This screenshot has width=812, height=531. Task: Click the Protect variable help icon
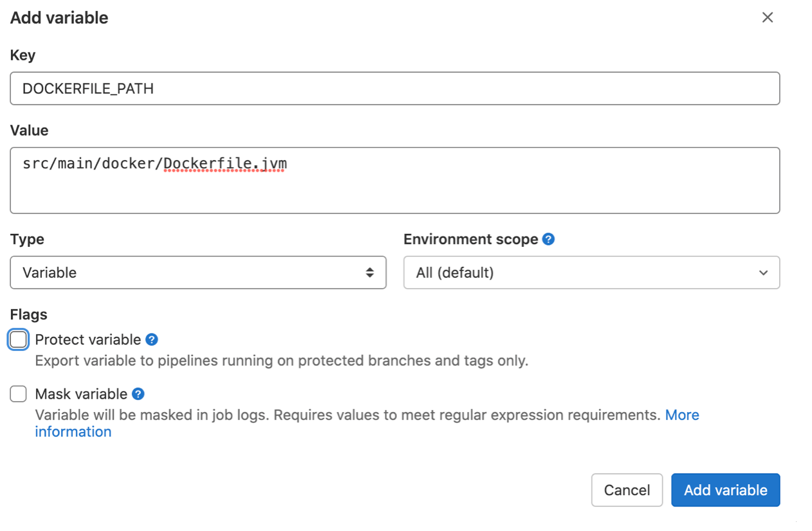151,339
